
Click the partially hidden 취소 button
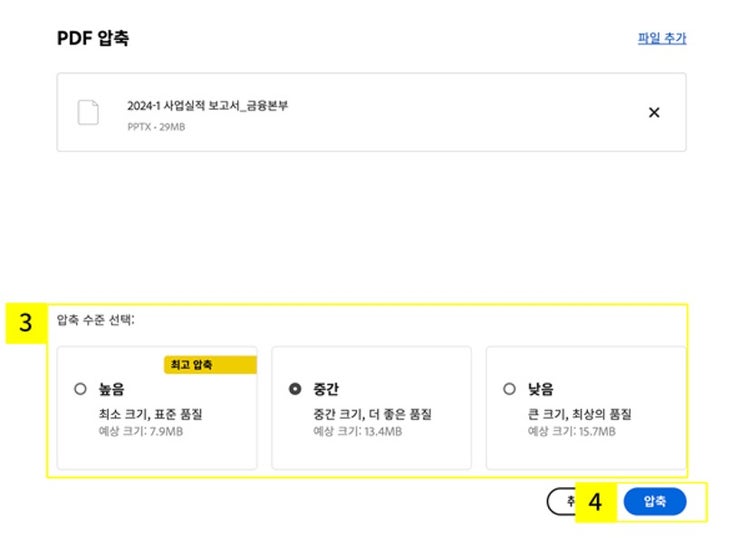(561, 502)
